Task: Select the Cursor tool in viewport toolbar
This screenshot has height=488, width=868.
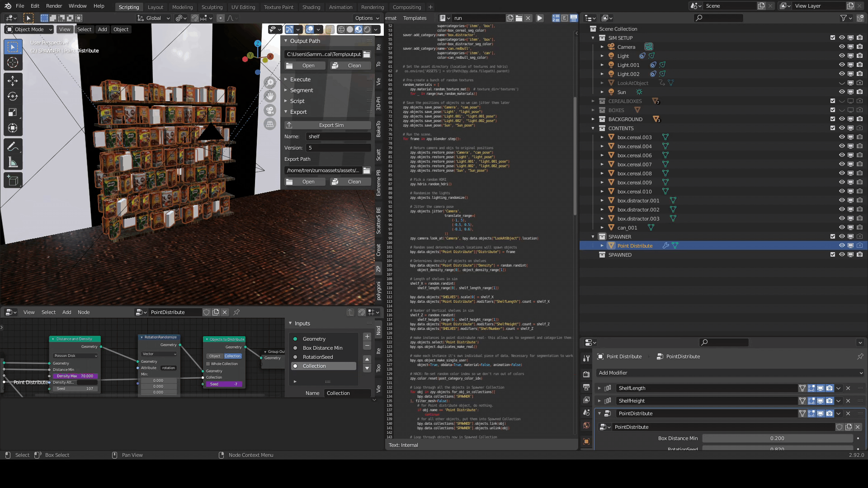Action: click(x=13, y=63)
